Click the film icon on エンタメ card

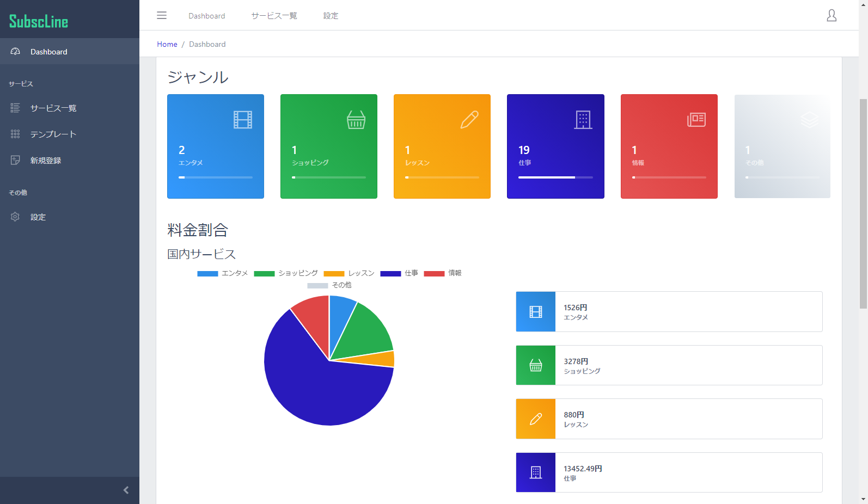pyautogui.click(x=243, y=120)
